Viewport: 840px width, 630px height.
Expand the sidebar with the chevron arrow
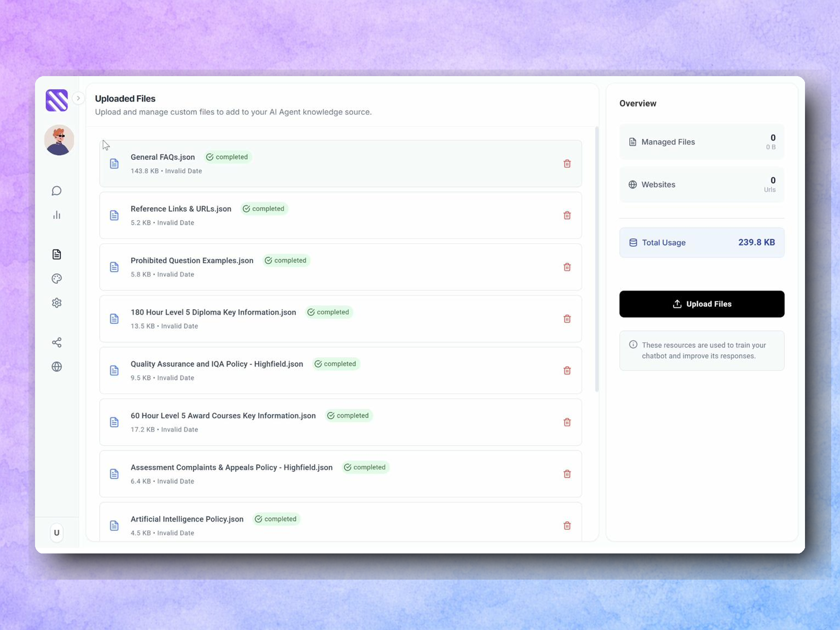coord(78,98)
